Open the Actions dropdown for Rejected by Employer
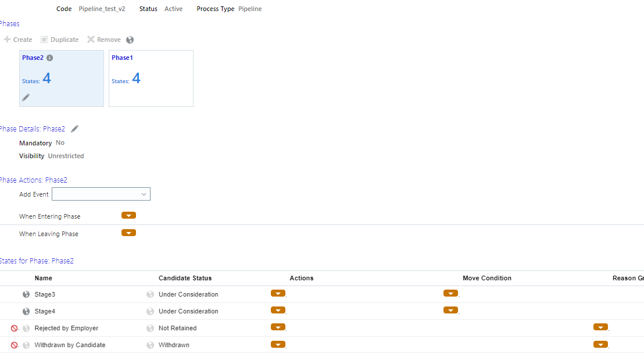Image resolution: width=644 pixels, height=353 pixels. pos(278,327)
